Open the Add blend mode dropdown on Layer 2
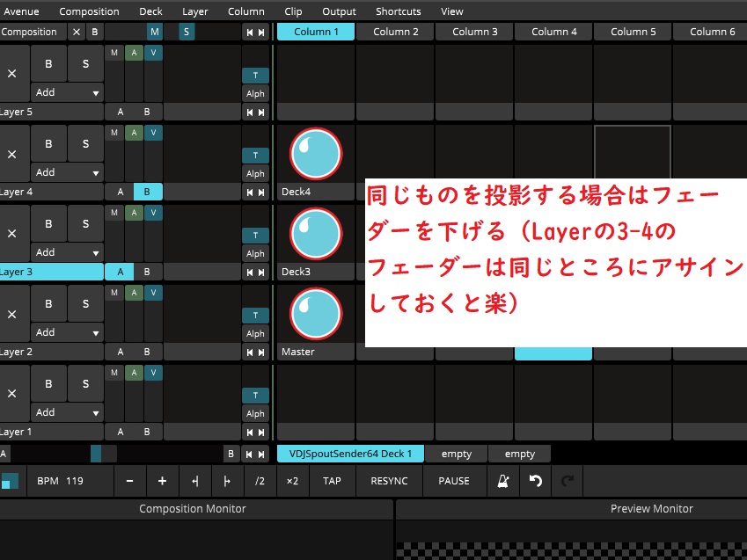This screenshot has width=747, height=560. click(67, 331)
